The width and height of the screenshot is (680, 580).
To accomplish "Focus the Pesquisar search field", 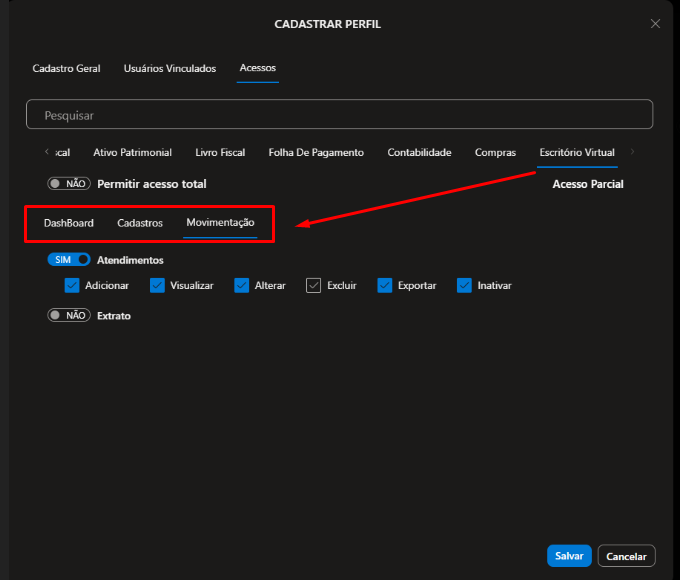I will tap(339, 115).
